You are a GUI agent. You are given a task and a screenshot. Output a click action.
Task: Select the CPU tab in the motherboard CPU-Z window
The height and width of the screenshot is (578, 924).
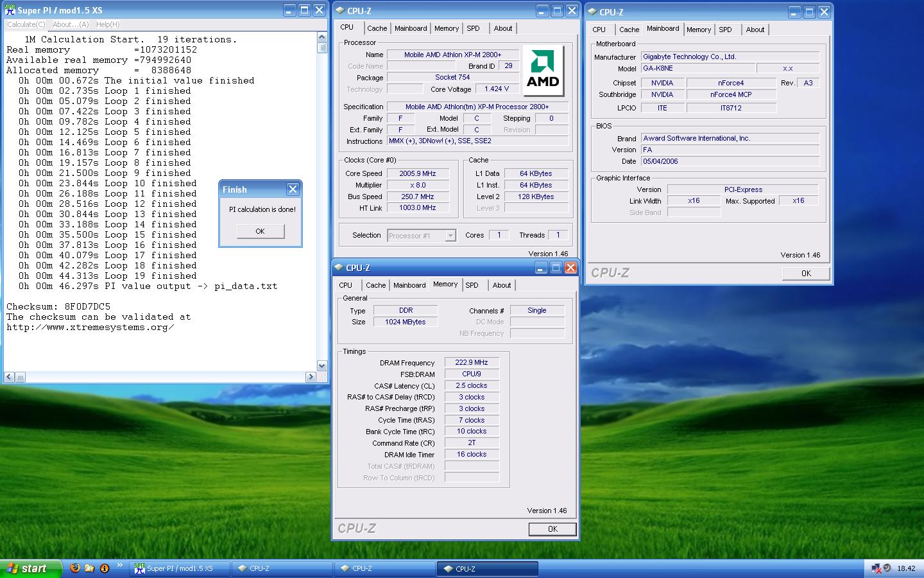point(599,30)
